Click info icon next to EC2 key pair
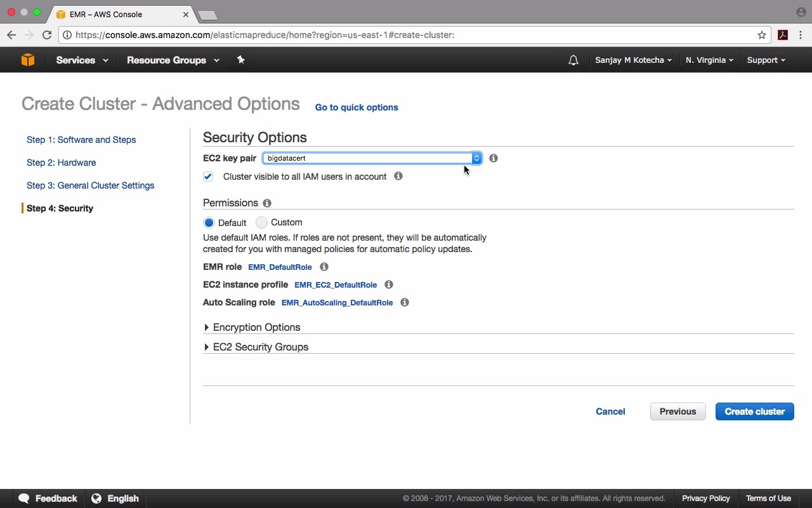Viewport: 812px width, 508px height. point(494,158)
